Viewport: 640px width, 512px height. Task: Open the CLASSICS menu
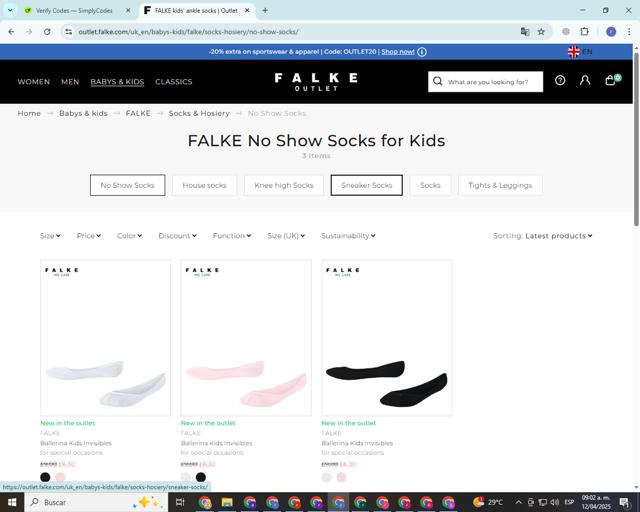pyautogui.click(x=173, y=82)
